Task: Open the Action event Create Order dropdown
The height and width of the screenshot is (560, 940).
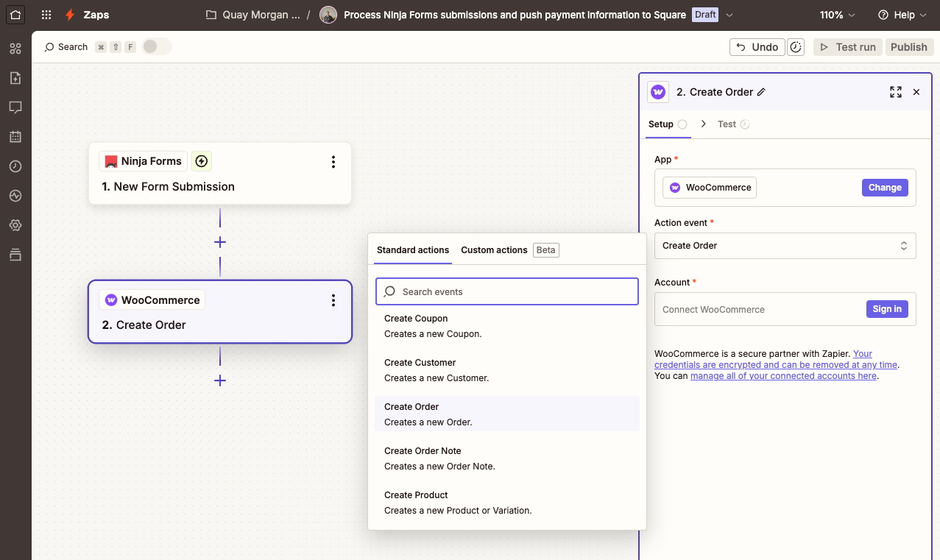Action: point(785,246)
